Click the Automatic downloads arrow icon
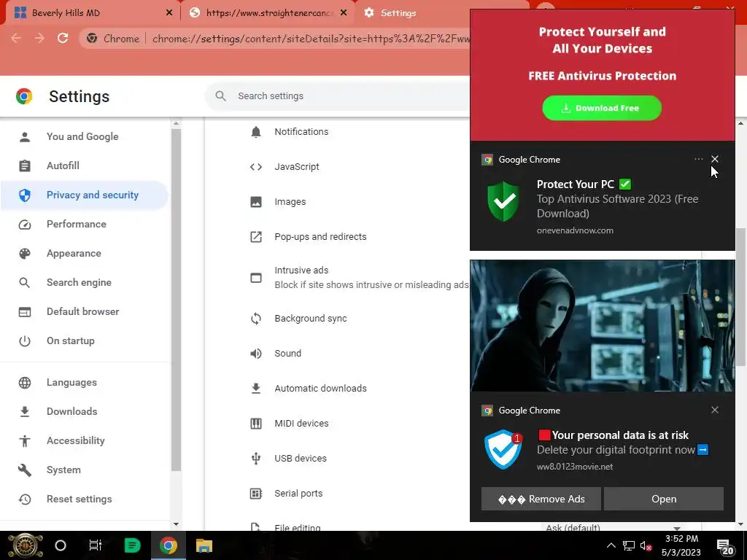Image resolution: width=747 pixels, height=560 pixels. click(x=256, y=388)
